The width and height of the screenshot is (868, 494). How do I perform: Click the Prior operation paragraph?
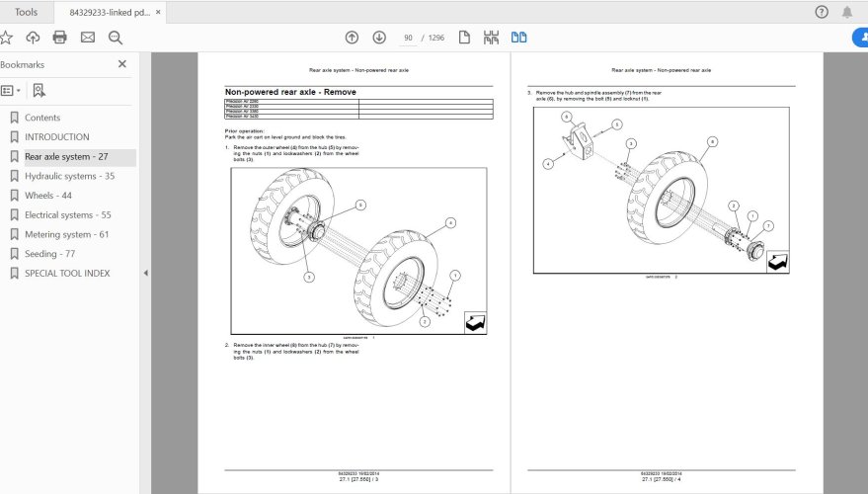pos(285,134)
